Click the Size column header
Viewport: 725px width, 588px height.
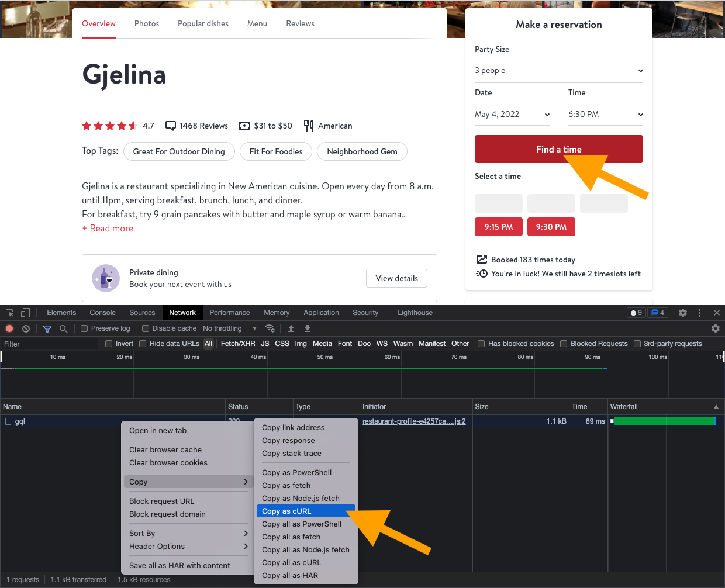[521, 407]
